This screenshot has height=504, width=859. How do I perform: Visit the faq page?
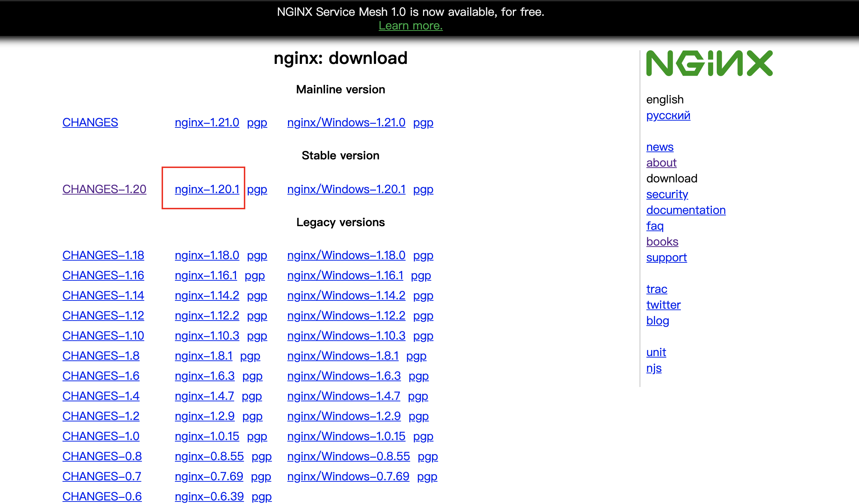click(655, 226)
